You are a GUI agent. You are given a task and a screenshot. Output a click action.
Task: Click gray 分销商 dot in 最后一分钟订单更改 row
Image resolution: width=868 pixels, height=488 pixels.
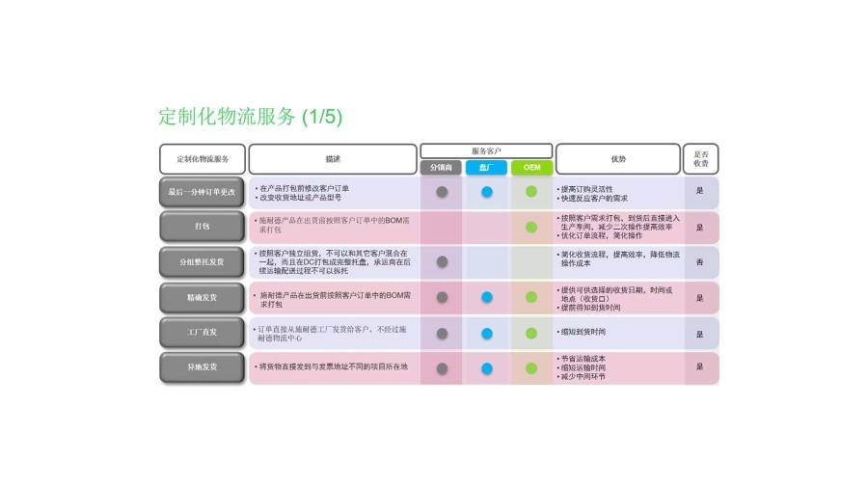(442, 191)
